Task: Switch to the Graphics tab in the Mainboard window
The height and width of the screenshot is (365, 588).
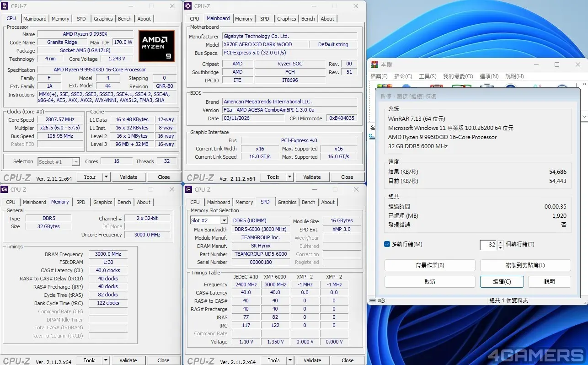Action: click(287, 19)
